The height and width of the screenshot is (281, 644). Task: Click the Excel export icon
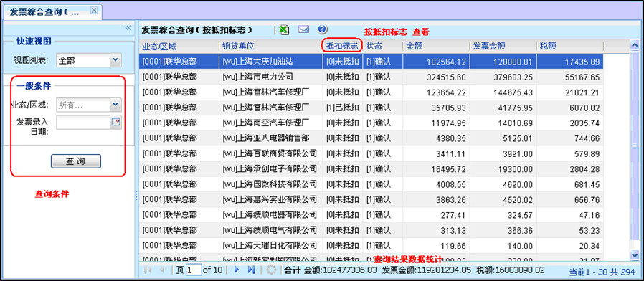(284, 29)
